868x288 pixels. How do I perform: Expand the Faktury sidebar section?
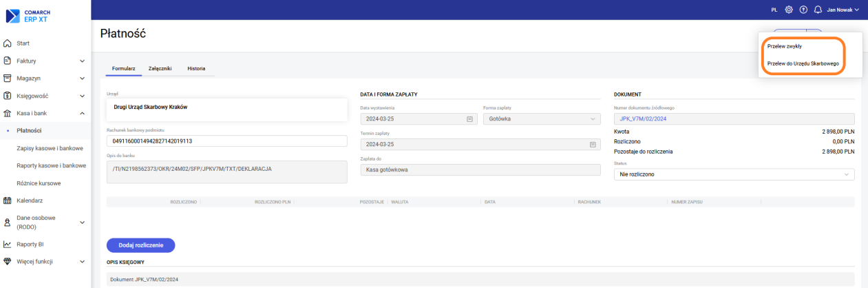tap(82, 61)
